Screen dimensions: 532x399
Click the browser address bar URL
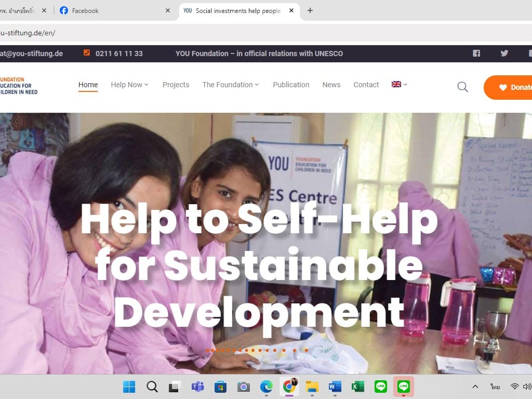coord(28,33)
